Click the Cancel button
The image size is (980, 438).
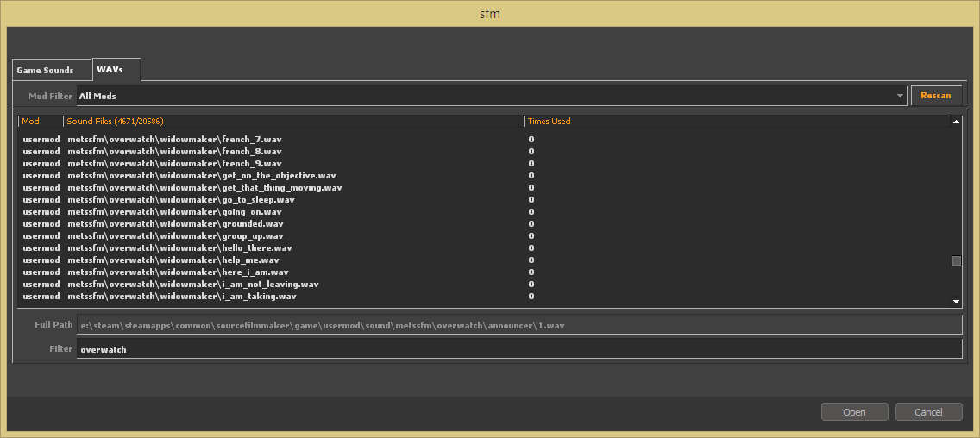[x=928, y=412]
